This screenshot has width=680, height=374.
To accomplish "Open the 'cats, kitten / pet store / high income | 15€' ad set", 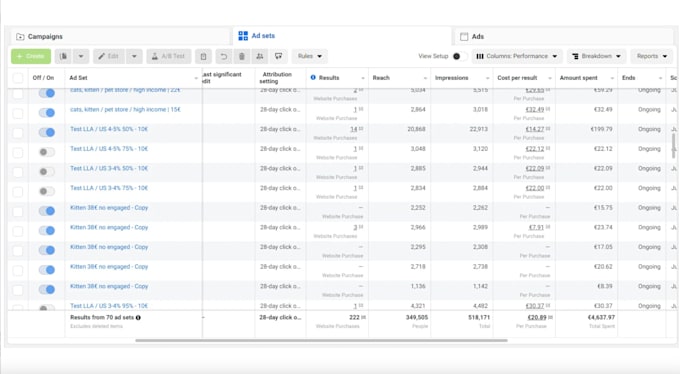I will (125, 109).
